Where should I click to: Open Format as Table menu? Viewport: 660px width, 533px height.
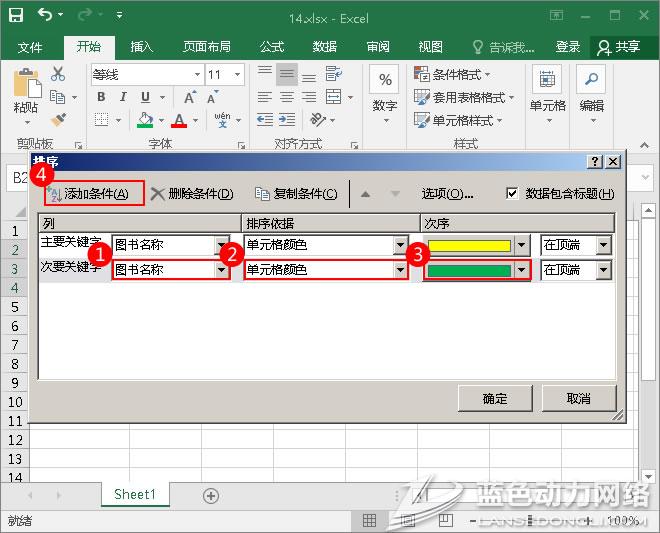[464, 98]
